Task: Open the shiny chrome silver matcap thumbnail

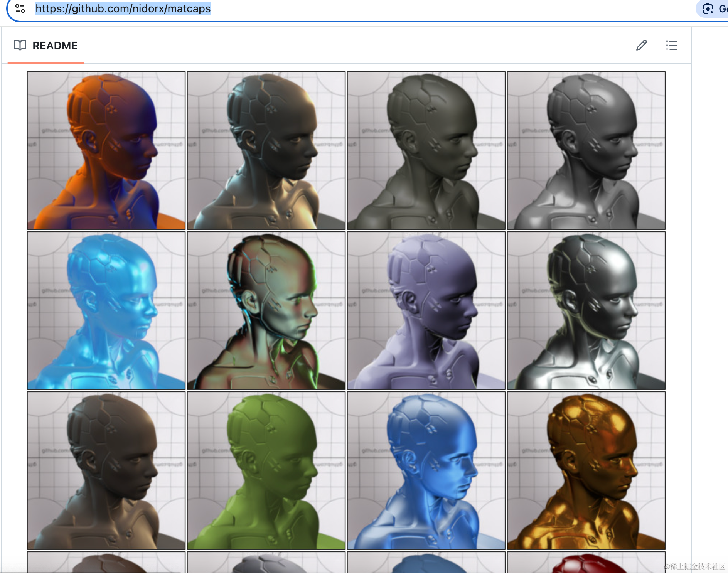Action: pos(586,310)
